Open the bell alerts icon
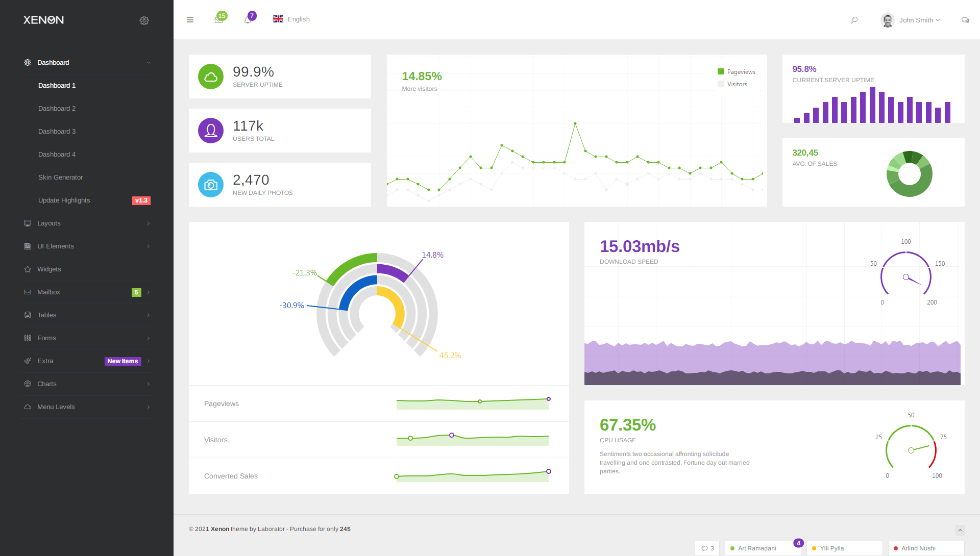The height and width of the screenshot is (556, 980). click(x=248, y=20)
